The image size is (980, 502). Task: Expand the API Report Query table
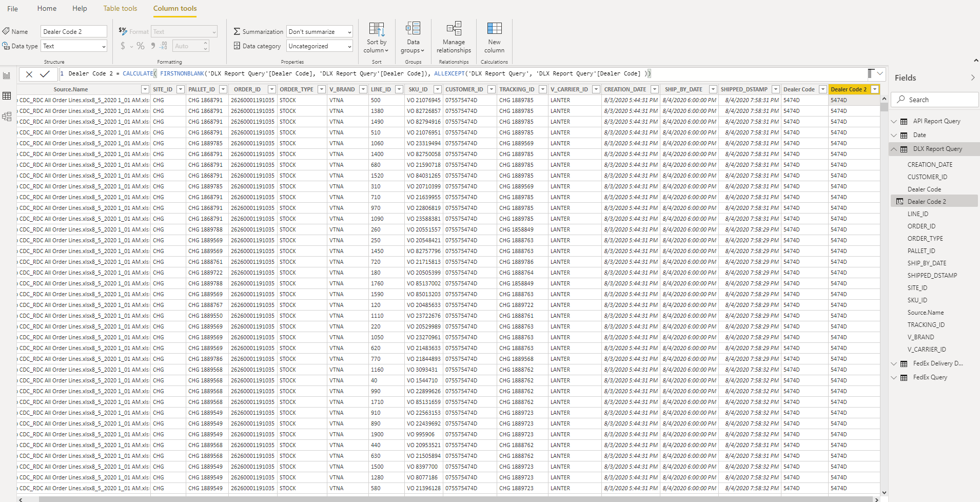[894, 121]
